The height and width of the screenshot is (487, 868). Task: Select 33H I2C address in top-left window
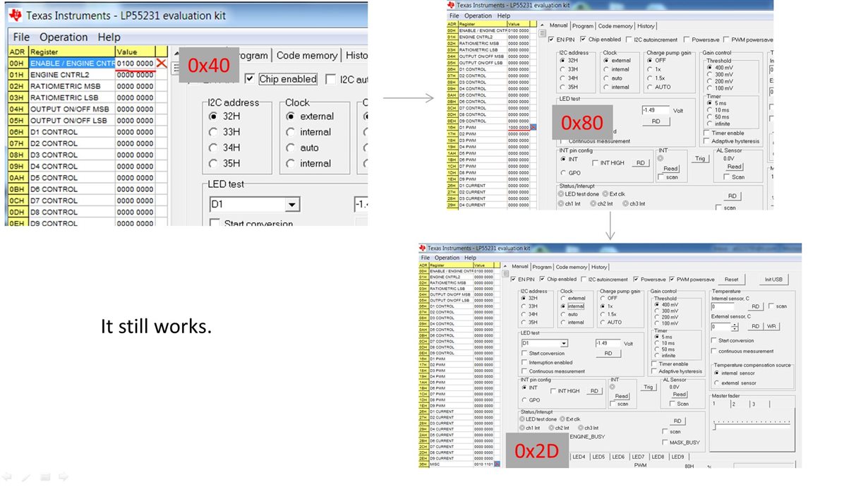point(213,132)
